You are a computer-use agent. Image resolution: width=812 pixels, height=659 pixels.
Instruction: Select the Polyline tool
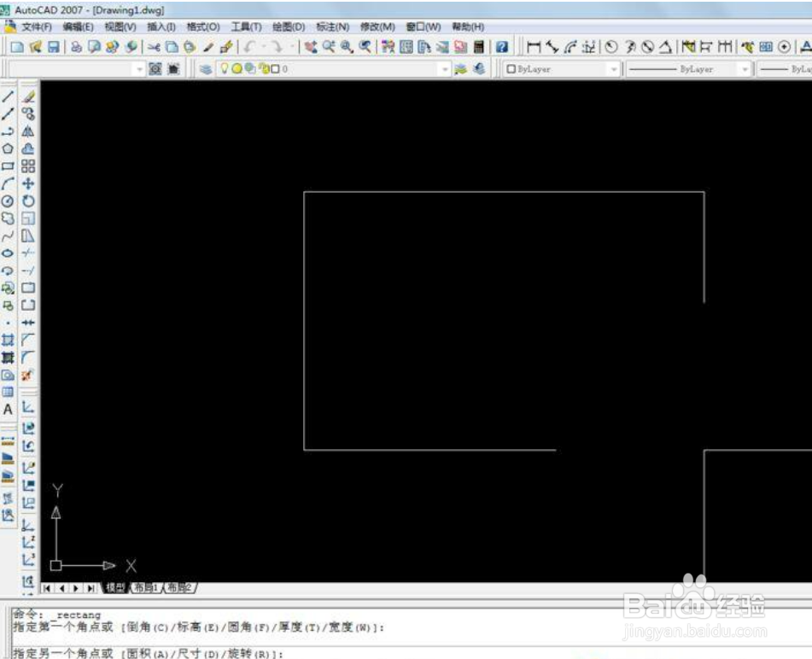pos(8,131)
